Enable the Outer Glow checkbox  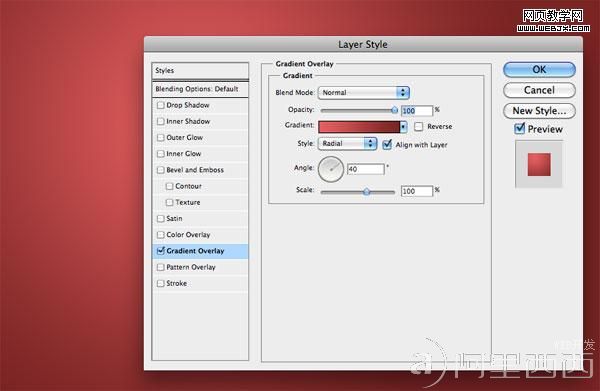[x=161, y=138]
